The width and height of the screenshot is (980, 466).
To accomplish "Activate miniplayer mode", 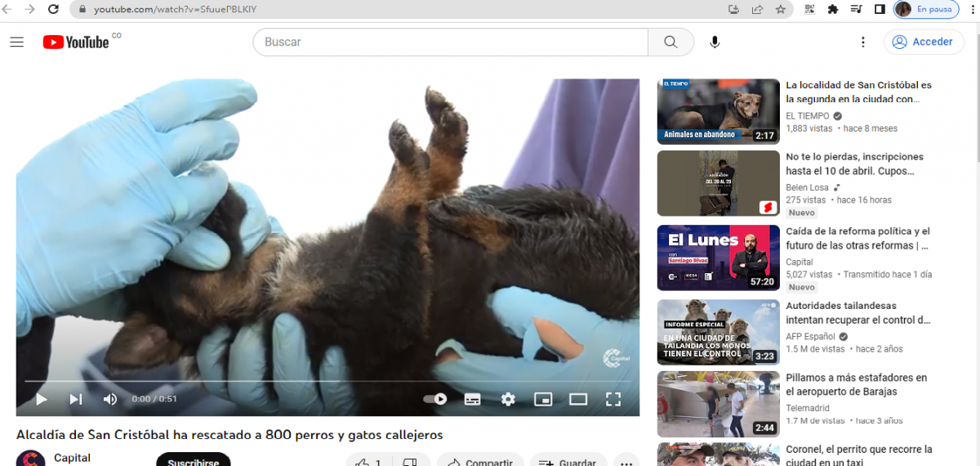I will (x=543, y=399).
